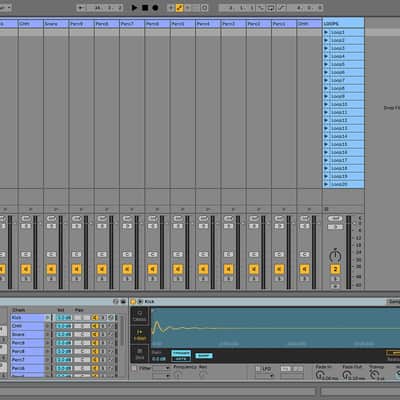Select the Loop18 clip name
Viewport: 400px width, 400px height.
(x=339, y=168)
